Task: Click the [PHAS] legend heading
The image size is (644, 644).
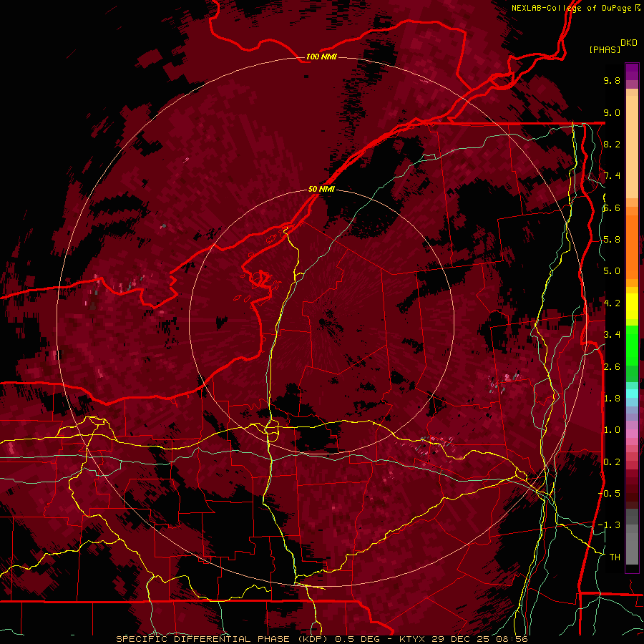Action: tap(605, 49)
